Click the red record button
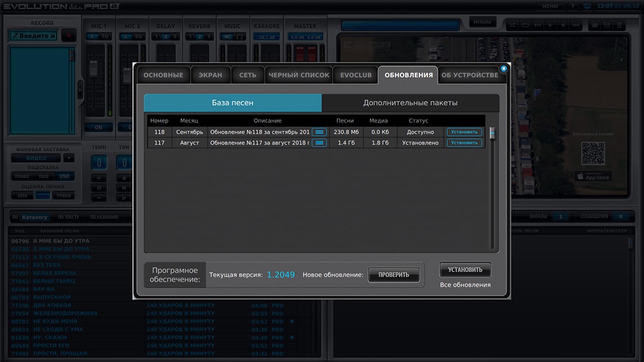Viewport: 644px width, 362px height. click(69, 36)
